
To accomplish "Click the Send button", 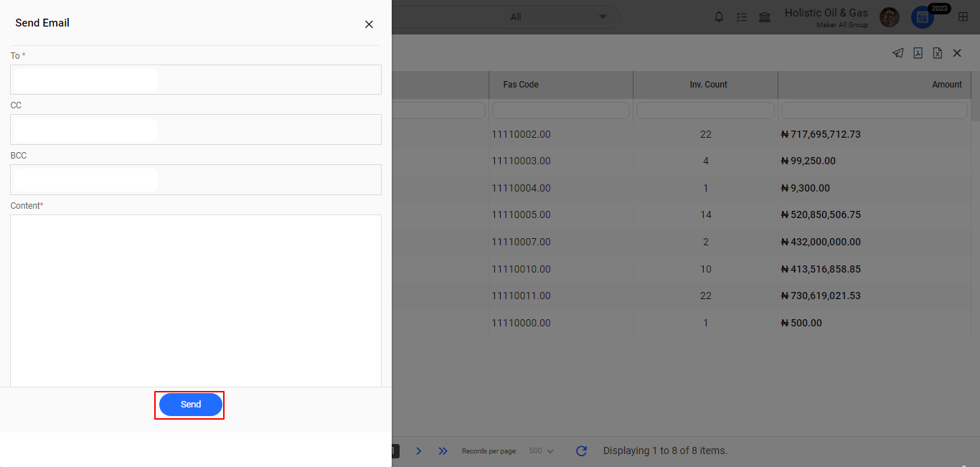I will point(191,405).
